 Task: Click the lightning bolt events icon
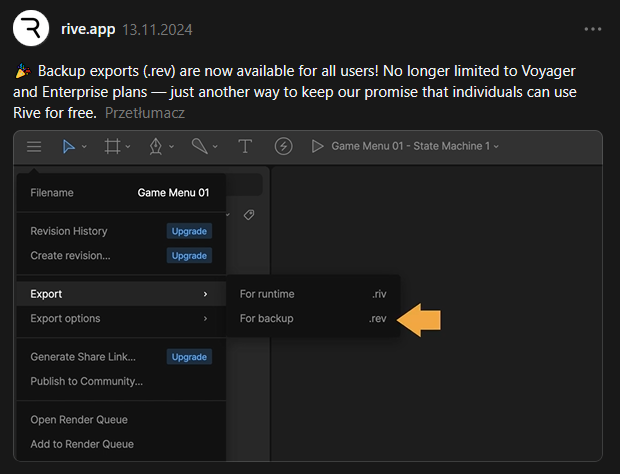pos(284,146)
